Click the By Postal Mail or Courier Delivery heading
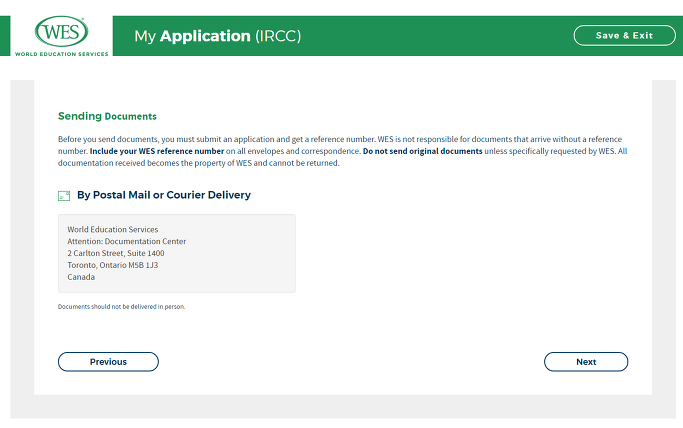 click(164, 195)
